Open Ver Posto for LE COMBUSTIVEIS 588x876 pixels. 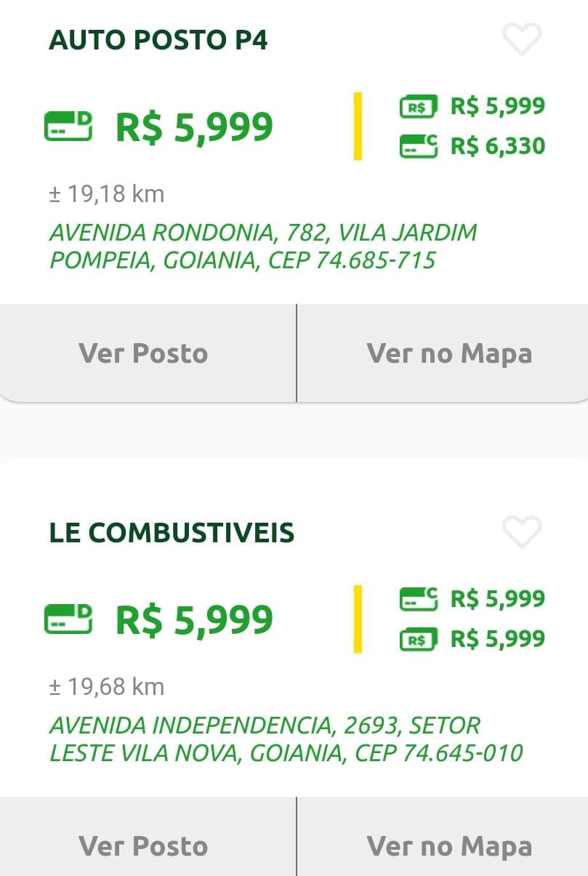(144, 845)
